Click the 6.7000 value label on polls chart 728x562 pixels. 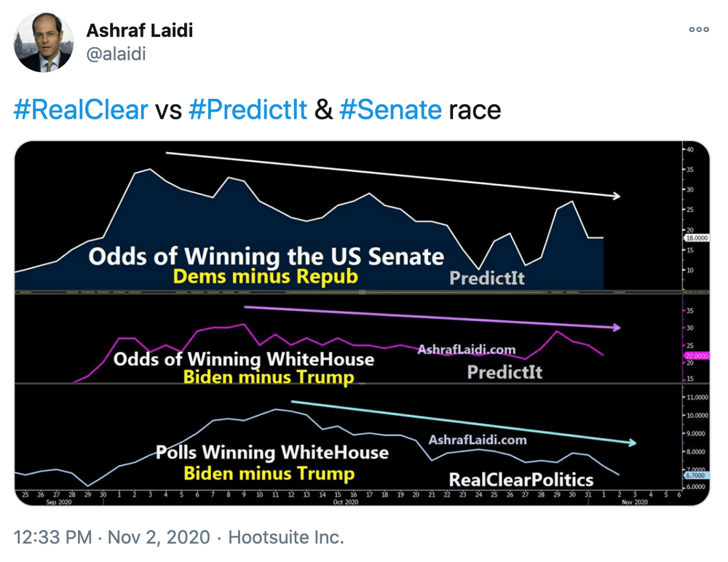(x=696, y=475)
